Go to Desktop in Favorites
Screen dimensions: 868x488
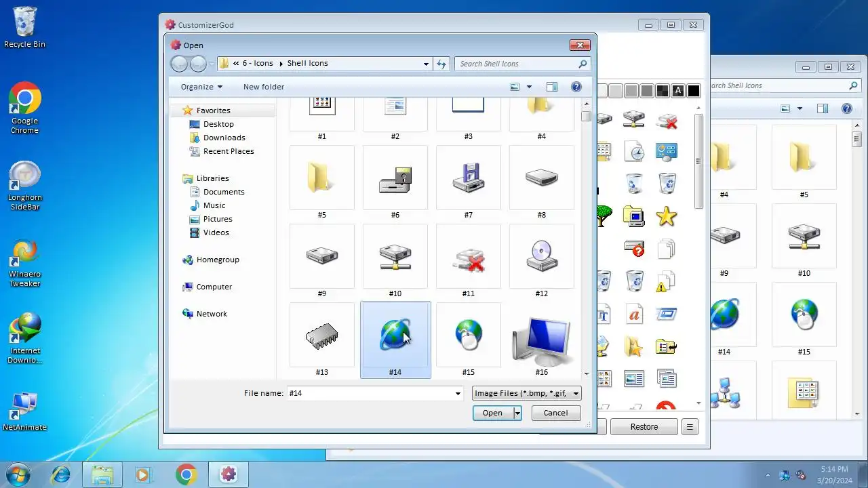[x=218, y=124]
